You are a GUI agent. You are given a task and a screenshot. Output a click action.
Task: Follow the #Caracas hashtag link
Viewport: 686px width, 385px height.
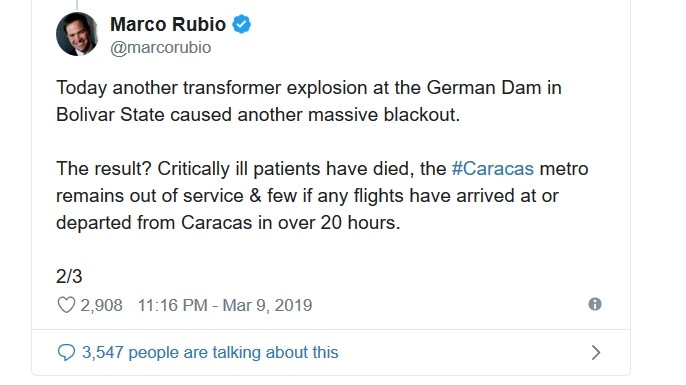pyautogui.click(x=493, y=168)
